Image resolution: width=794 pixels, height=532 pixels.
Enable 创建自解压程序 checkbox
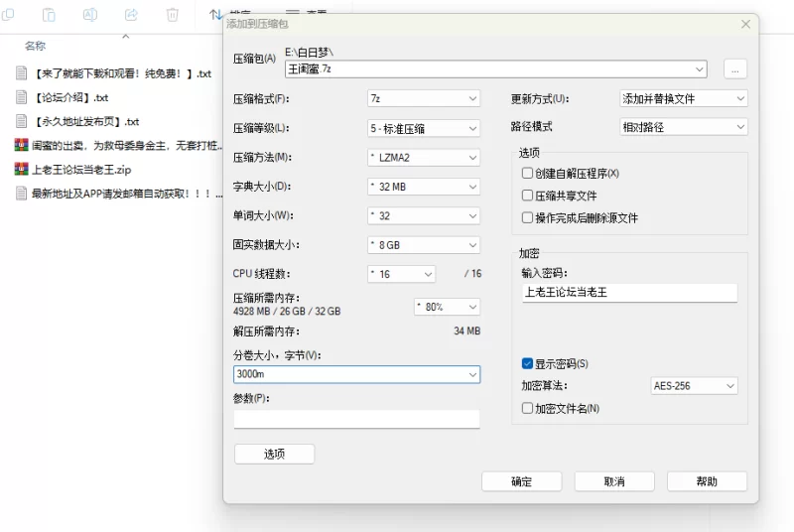click(527, 173)
